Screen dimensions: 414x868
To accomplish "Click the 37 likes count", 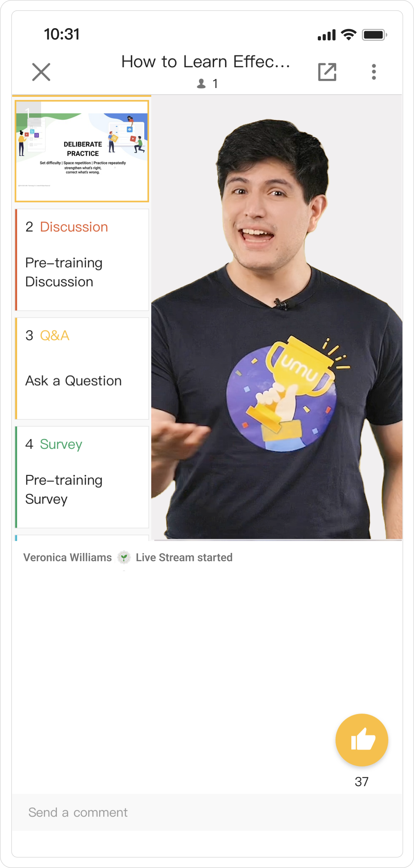I will point(361,782).
